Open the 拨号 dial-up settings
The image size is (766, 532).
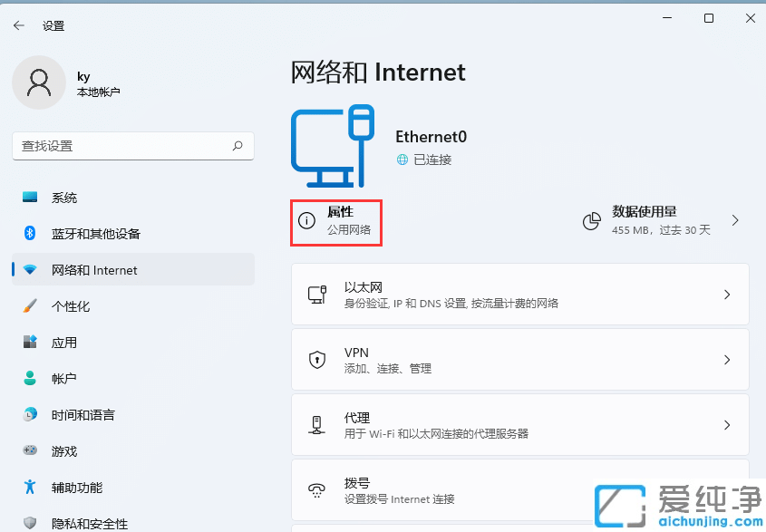(519, 489)
